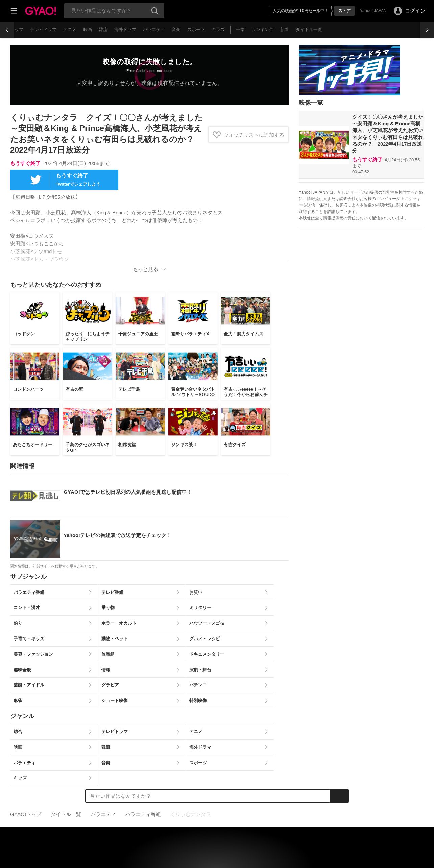Open the バラエティ番組 subgenre row

(x=54, y=592)
